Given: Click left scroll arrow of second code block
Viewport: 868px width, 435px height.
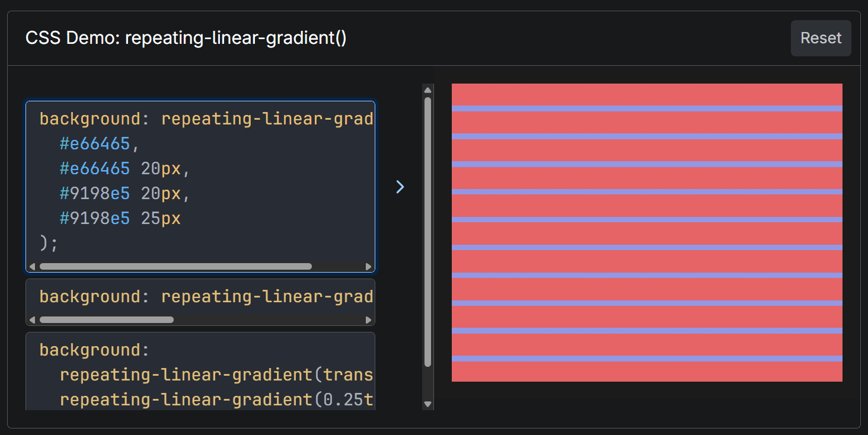Looking at the screenshot, I should (x=32, y=320).
